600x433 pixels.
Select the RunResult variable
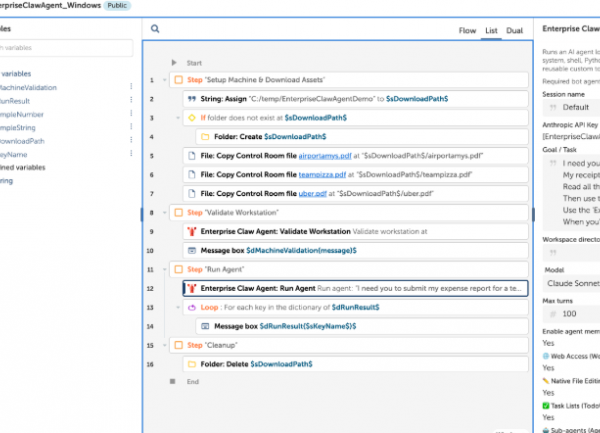tap(15, 101)
